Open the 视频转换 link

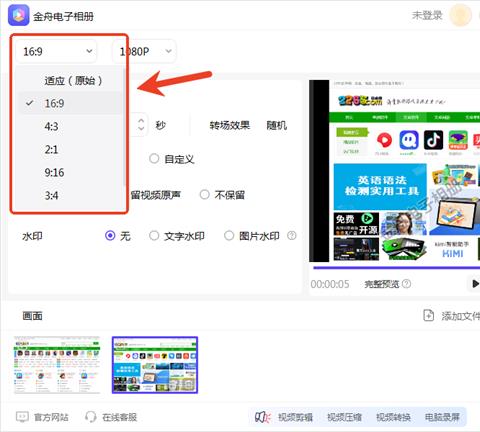click(393, 417)
